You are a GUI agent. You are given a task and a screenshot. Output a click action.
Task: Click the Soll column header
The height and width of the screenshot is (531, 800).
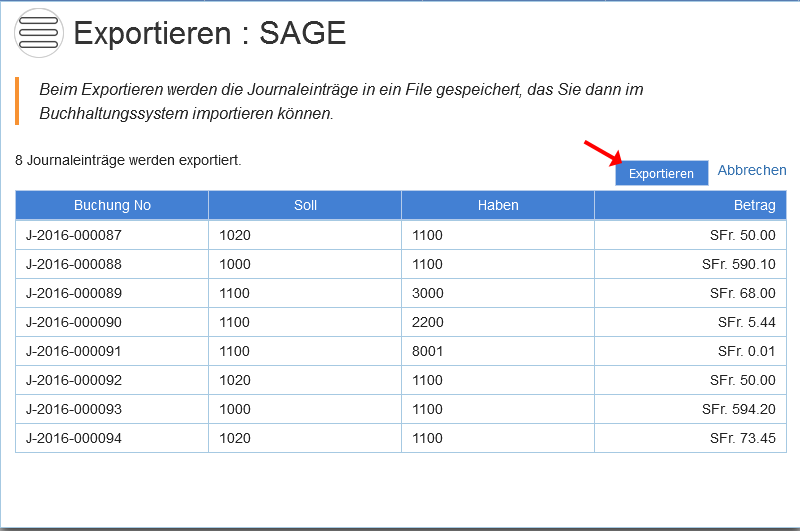(305, 205)
